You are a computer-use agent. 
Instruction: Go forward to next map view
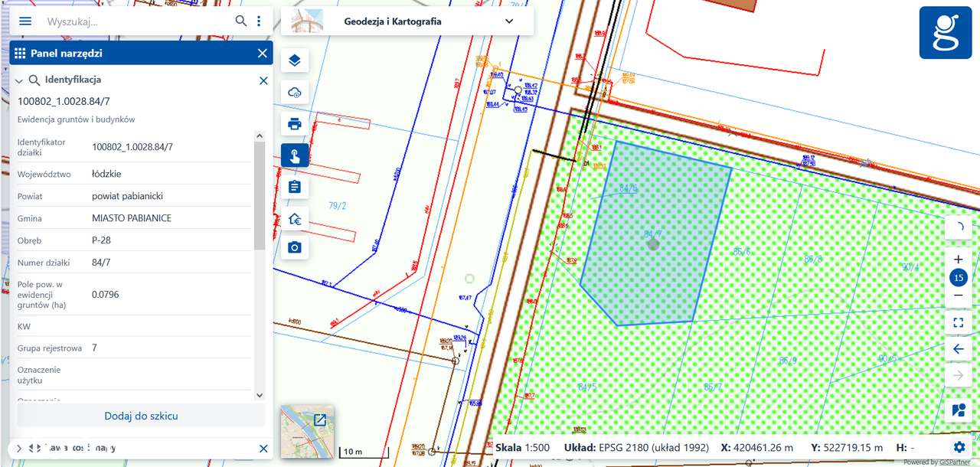tap(958, 376)
